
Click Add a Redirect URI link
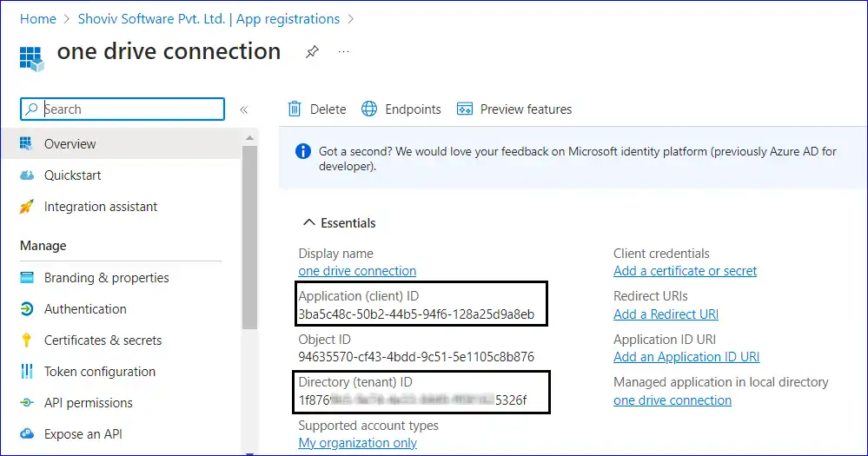click(x=666, y=314)
